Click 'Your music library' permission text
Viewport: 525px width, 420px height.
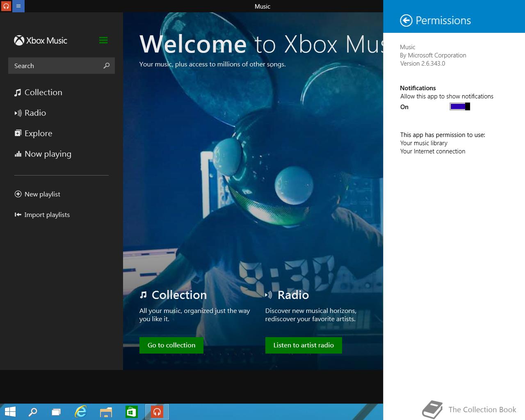[424, 143]
